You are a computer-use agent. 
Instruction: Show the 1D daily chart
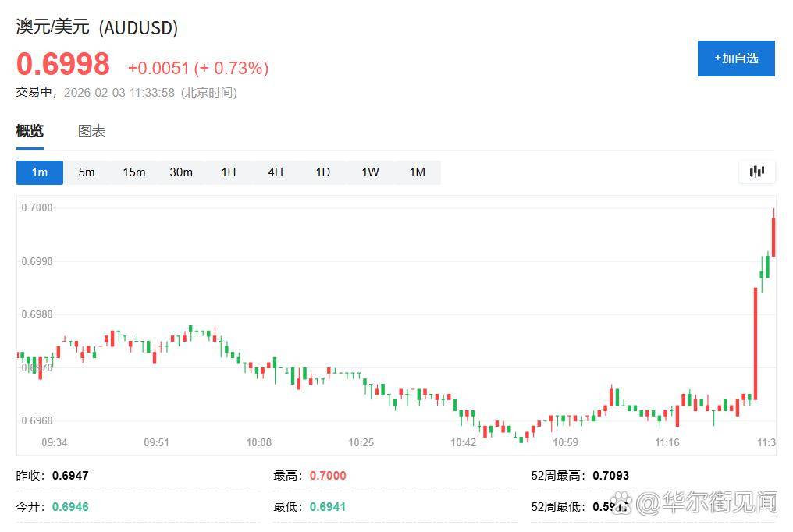tap(322, 172)
